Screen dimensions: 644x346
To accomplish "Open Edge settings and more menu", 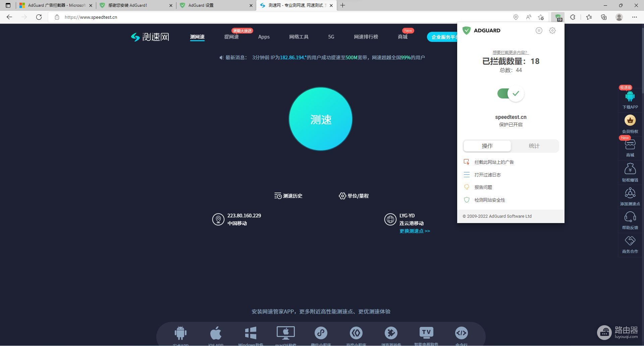I will click(635, 17).
